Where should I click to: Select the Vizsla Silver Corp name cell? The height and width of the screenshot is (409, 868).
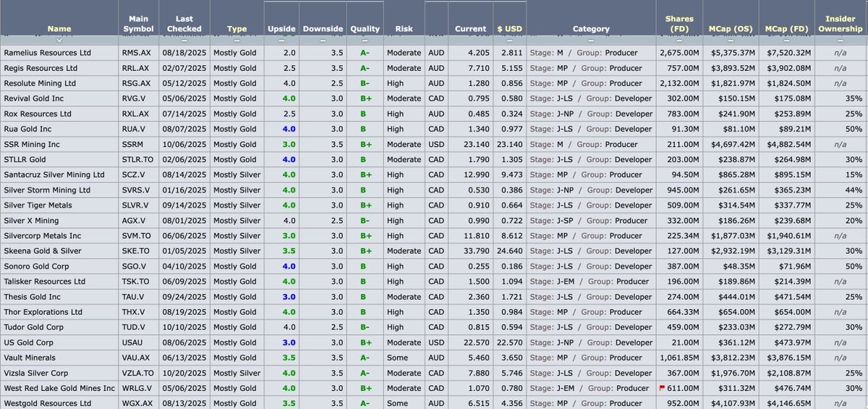[x=36, y=373]
